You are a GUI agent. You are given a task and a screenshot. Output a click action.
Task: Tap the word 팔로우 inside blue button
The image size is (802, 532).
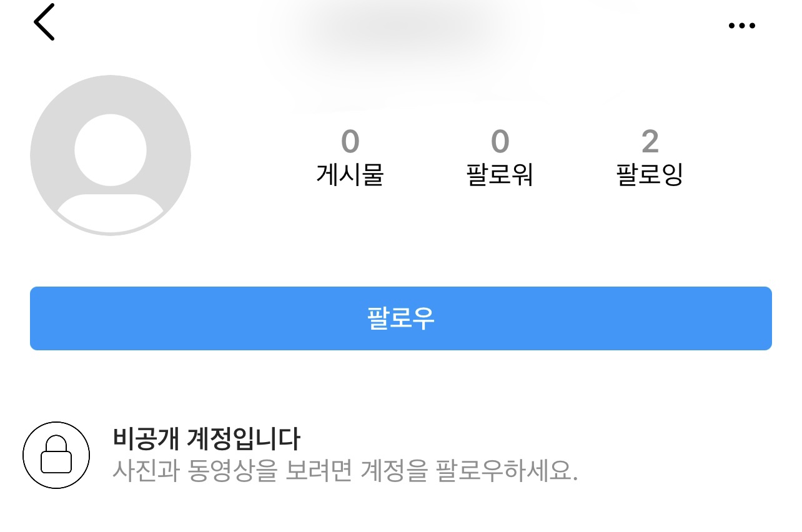pos(401,318)
